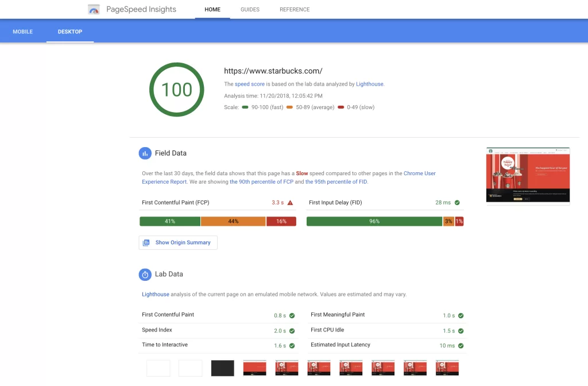Open the speed score link
Viewport: 588px width, 386px height.
250,84
